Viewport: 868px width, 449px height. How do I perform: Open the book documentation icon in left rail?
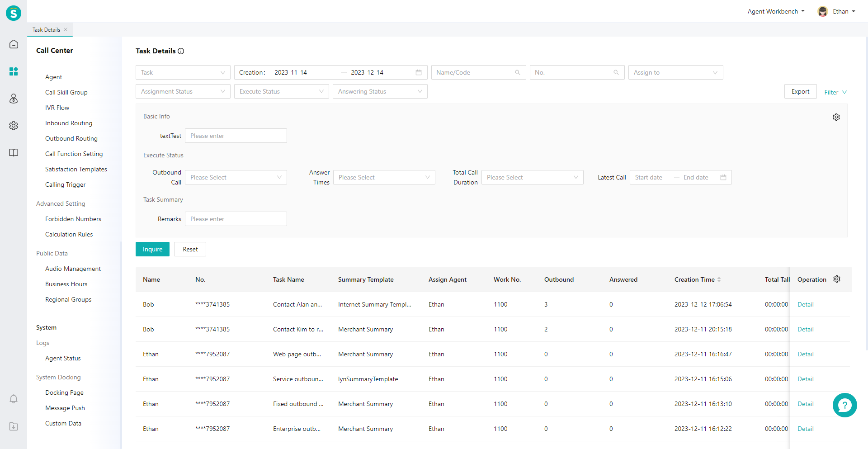click(x=14, y=153)
